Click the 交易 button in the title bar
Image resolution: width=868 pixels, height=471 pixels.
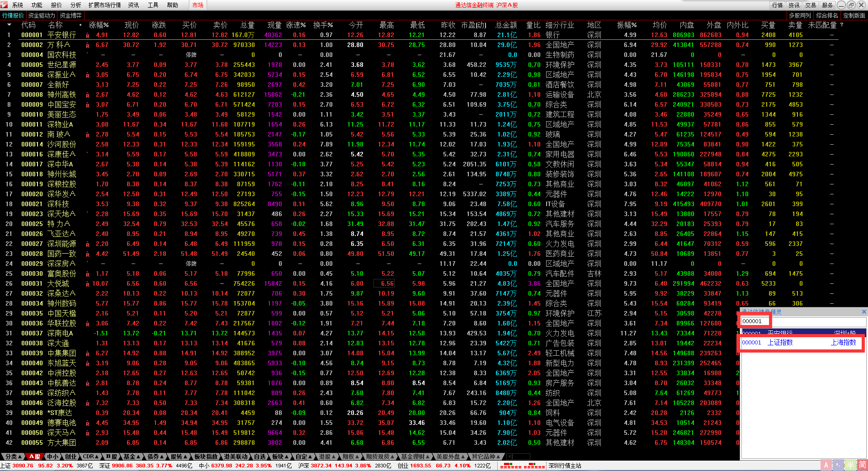pos(811,5)
